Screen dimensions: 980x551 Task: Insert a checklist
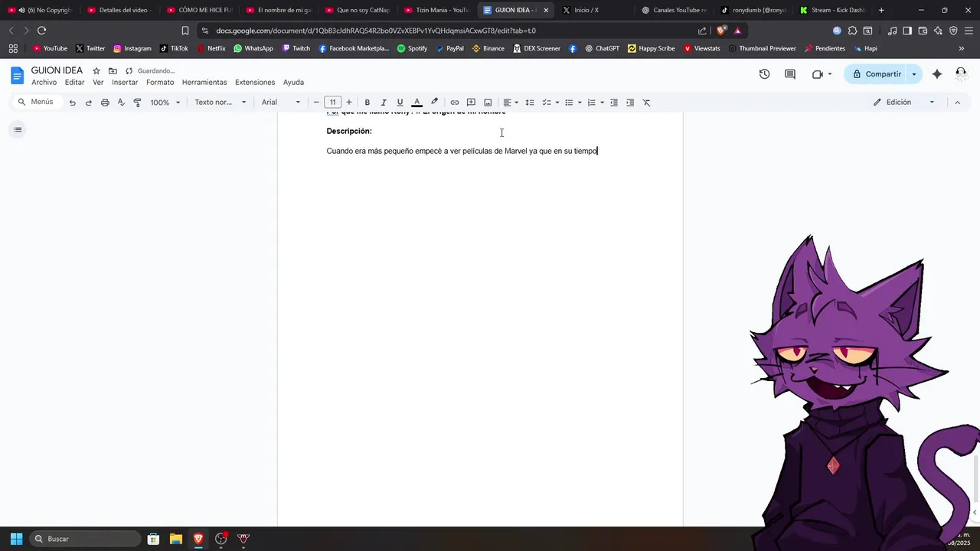[x=547, y=103]
